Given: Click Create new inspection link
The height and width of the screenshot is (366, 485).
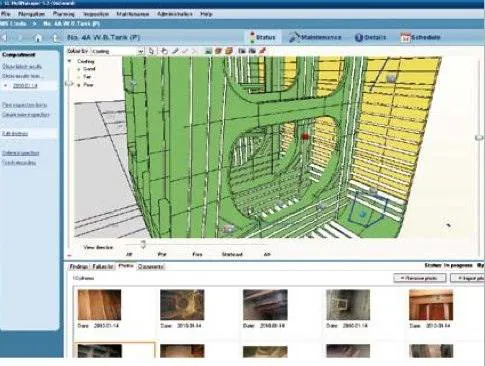Looking at the screenshot, I should tap(26, 115).
